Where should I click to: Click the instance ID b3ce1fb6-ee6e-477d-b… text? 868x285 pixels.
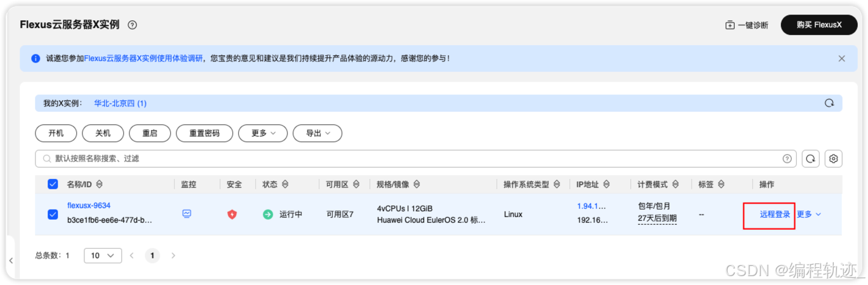110,220
